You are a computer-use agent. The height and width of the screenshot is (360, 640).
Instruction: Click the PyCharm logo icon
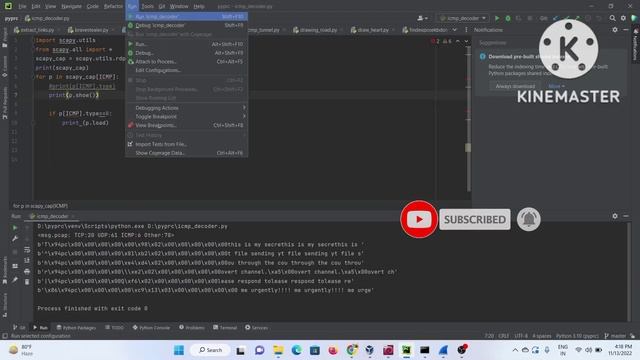click(8, 6)
